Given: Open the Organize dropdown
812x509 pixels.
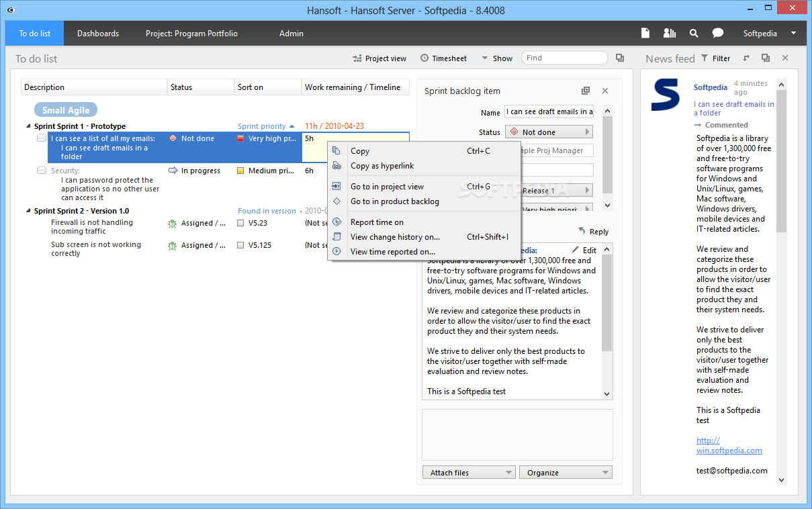Looking at the screenshot, I should coord(566,473).
